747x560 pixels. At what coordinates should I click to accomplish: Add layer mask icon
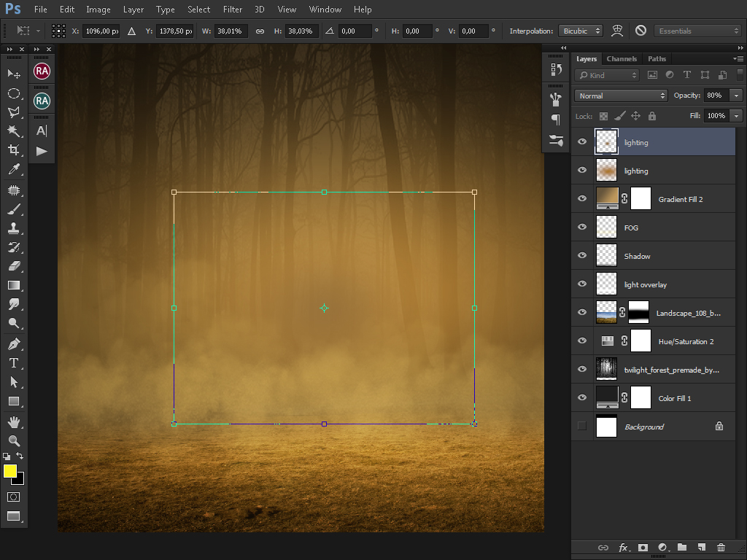pyautogui.click(x=643, y=547)
